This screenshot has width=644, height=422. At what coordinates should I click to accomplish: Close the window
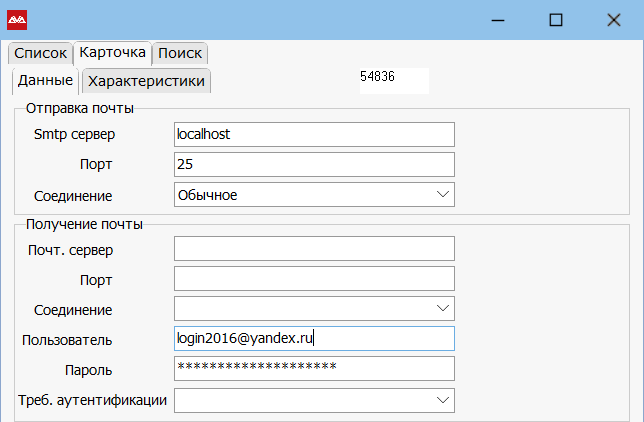click(613, 19)
